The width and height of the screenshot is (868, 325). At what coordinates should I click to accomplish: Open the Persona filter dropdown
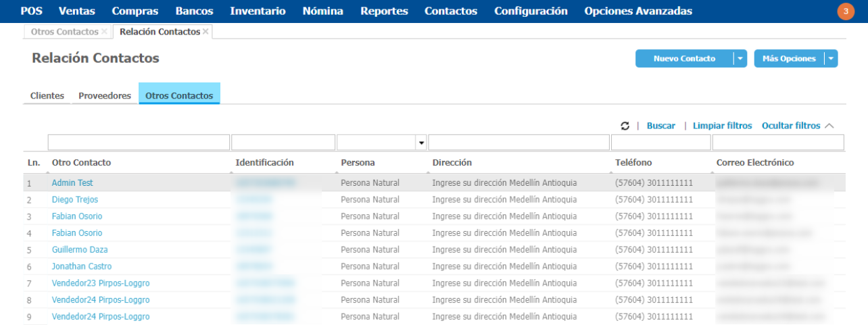pos(421,143)
